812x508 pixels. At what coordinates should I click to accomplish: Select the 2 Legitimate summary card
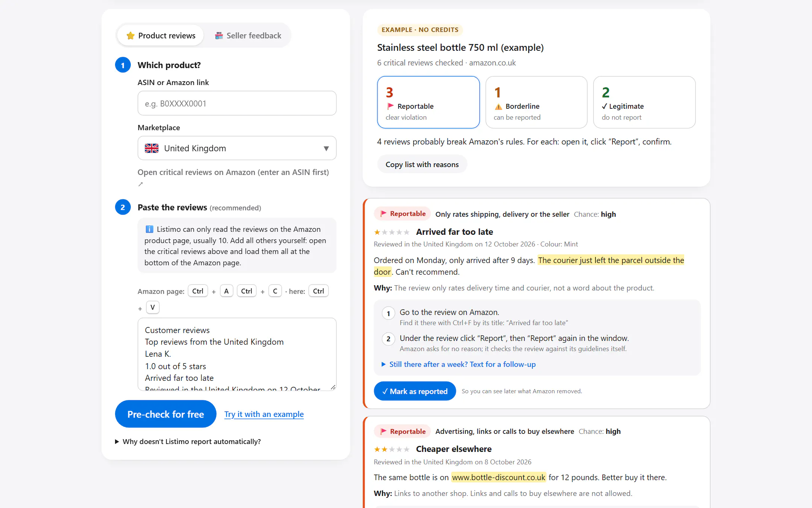(x=644, y=102)
